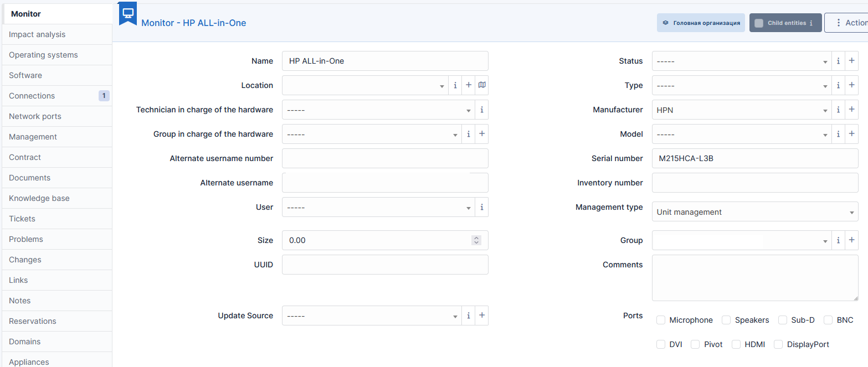Add new Group via right-column plus icon
Viewport: 868px width, 367px height.
852,240
